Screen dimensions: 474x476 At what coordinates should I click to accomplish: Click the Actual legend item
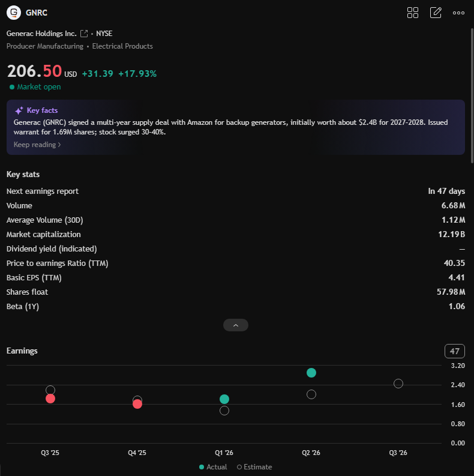click(213, 467)
